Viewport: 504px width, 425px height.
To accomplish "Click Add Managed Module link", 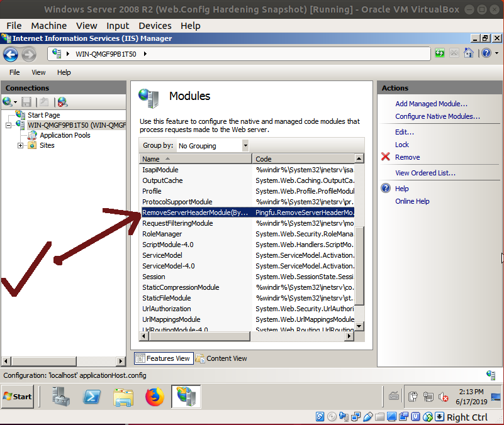I will pos(431,104).
